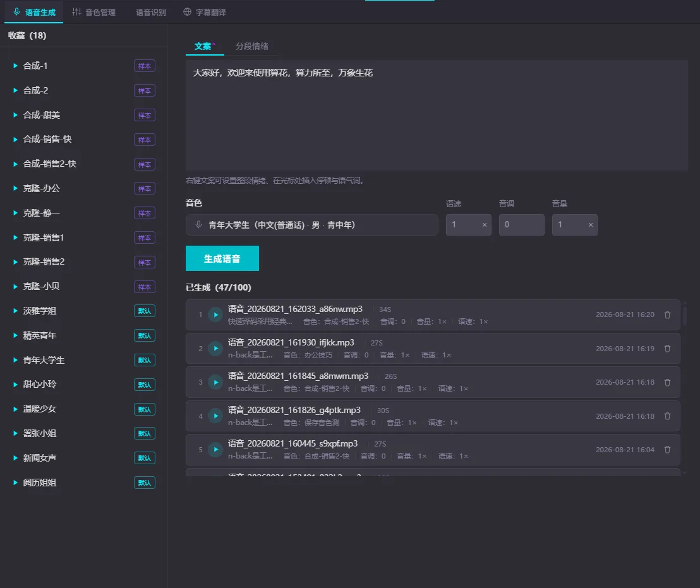Switch to the 字幕翻译 tab
Viewport: 700px width, 588px height.
pos(205,12)
